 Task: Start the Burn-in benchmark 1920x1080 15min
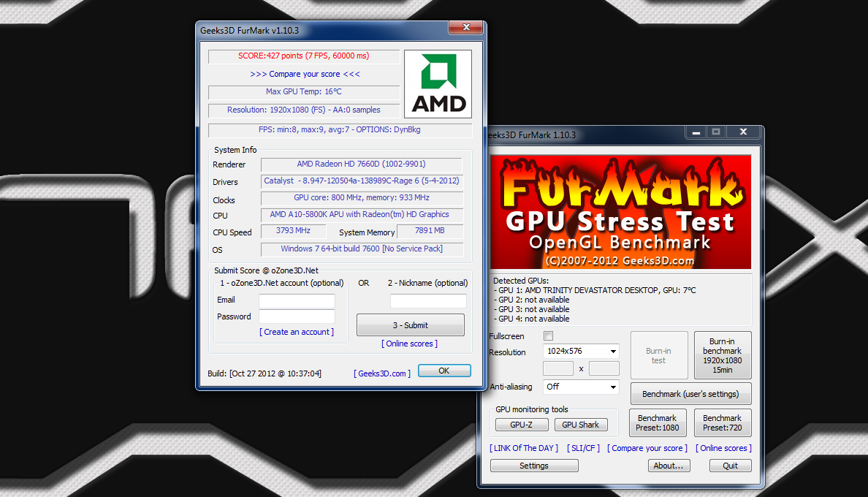coord(723,355)
